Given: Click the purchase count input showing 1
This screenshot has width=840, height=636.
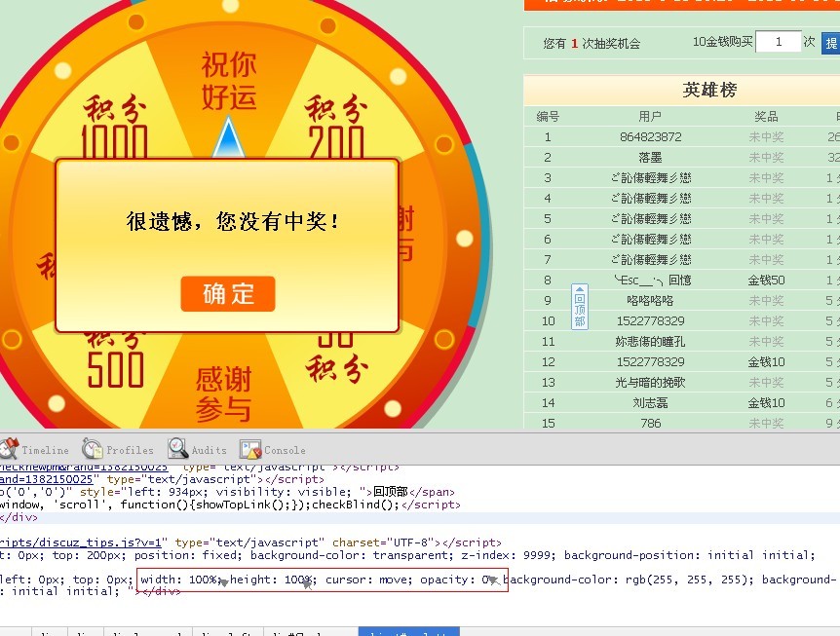Looking at the screenshot, I should [779, 42].
